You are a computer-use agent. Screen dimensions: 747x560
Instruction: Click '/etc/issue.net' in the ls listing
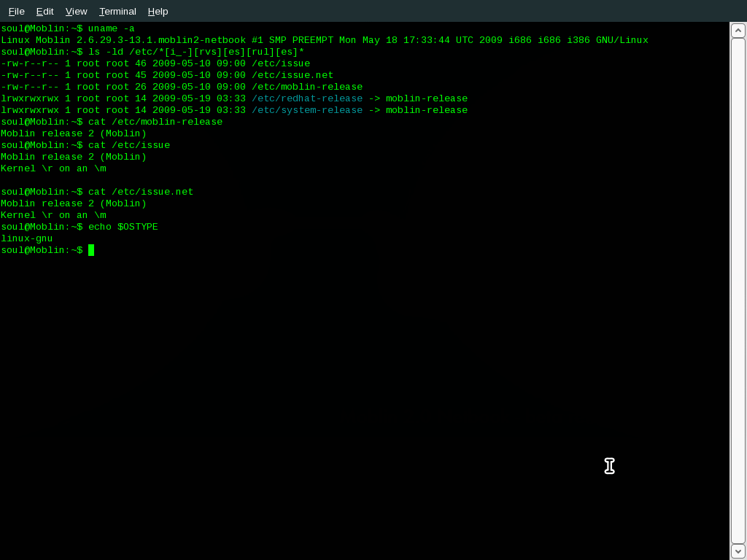tap(293, 75)
